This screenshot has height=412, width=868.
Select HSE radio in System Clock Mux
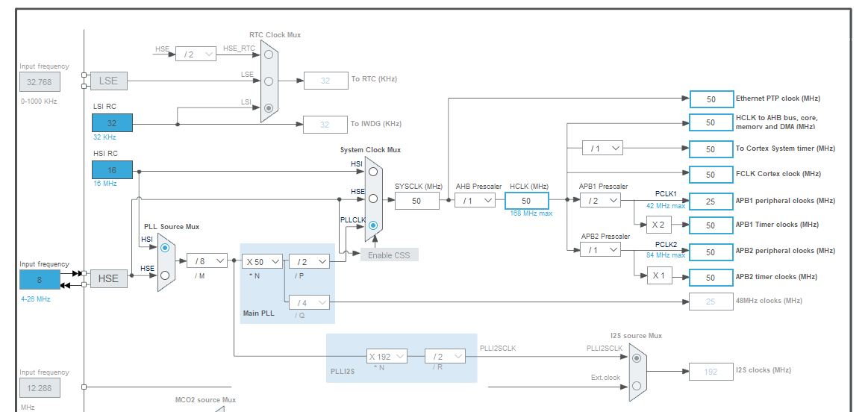click(x=373, y=199)
